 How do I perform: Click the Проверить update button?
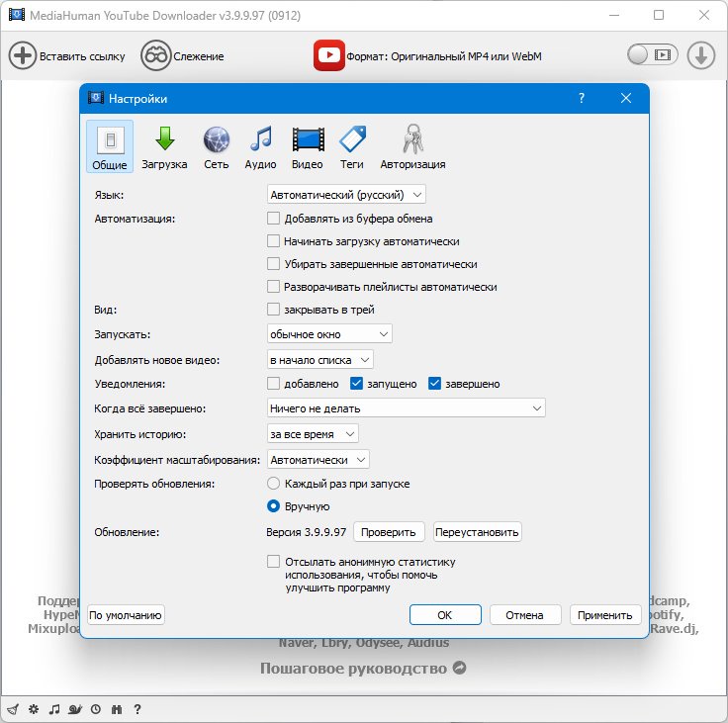click(389, 532)
